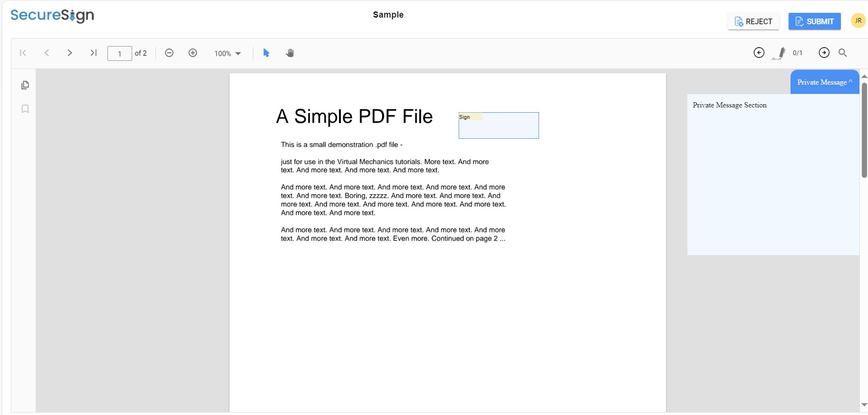This screenshot has height=415, width=868.
Task: Click the SUBMIT button
Action: (x=815, y=21)
